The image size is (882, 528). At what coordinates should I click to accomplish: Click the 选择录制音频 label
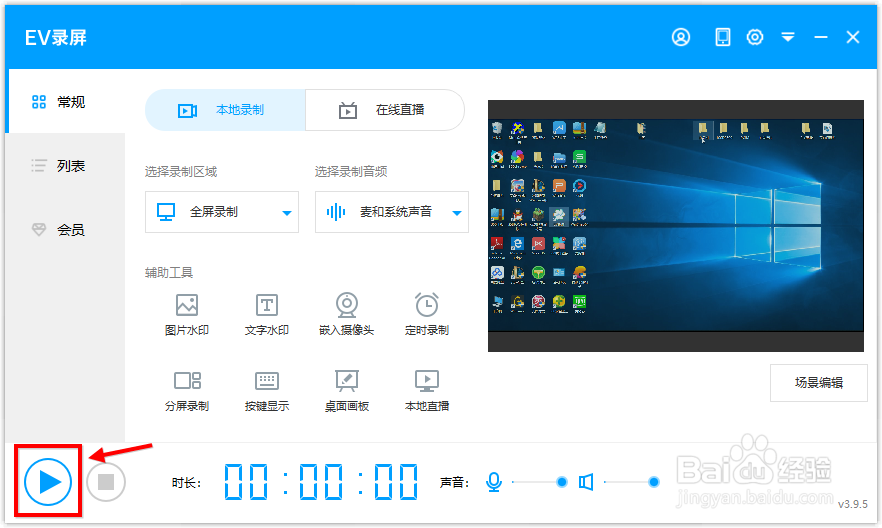point(351,172)
